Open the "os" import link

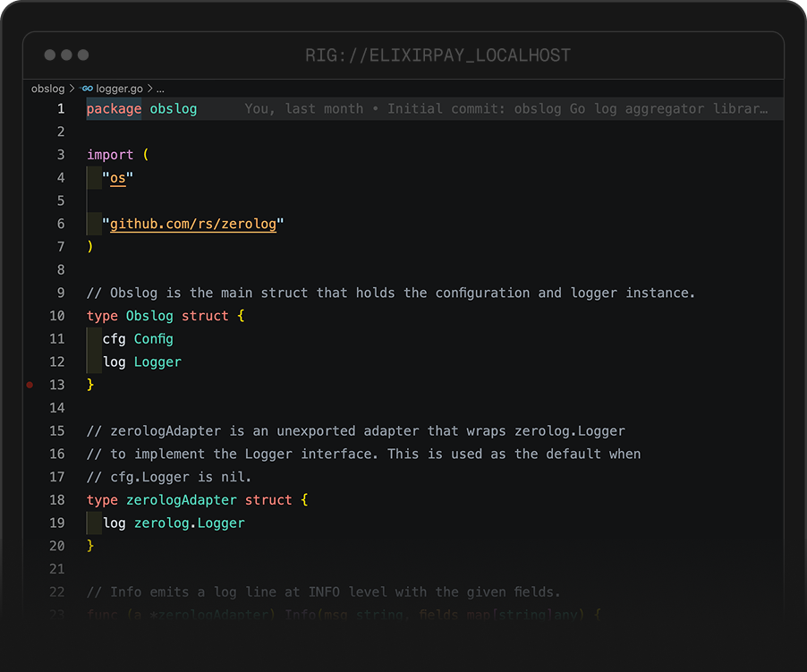tap(118, 178)
